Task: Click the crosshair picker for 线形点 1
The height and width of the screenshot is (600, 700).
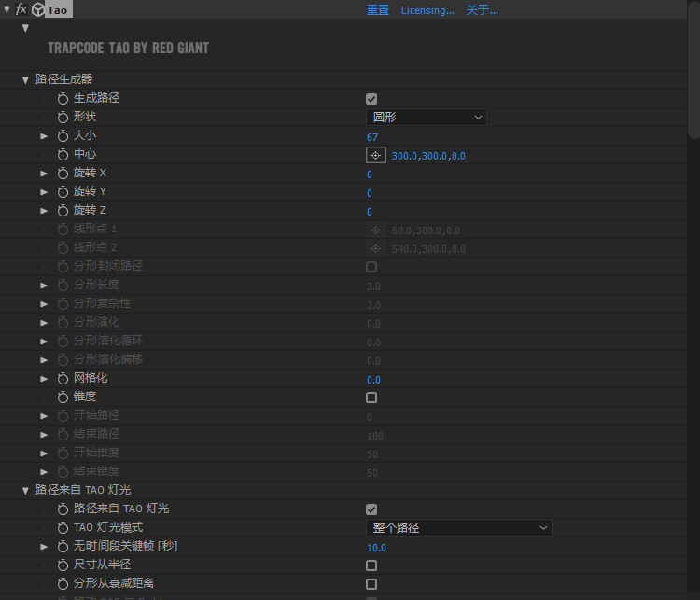Action: pyautogui.click(x=376, y=230)
